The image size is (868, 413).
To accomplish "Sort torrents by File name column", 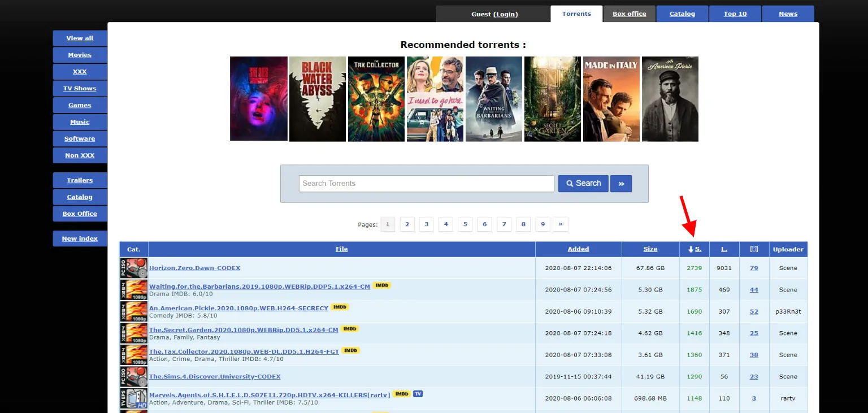I will tap(341, 249).
